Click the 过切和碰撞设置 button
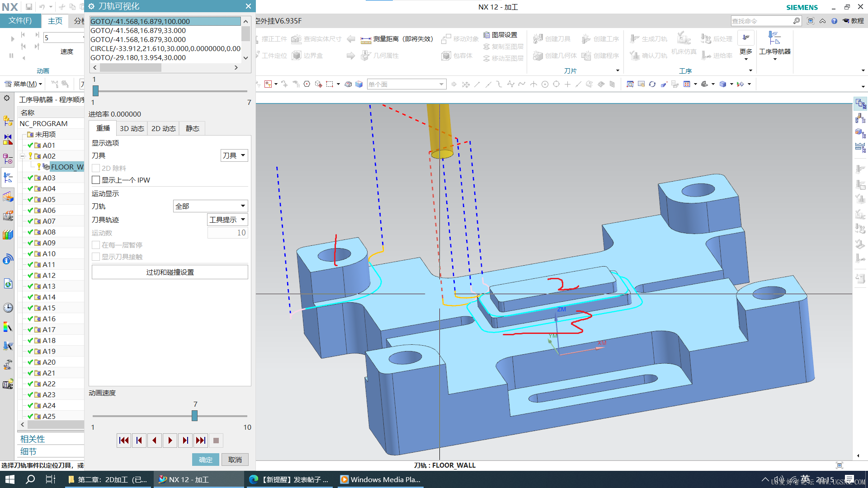Image resolution: width=868 pixels, height=488 pixels. point(170,272)
